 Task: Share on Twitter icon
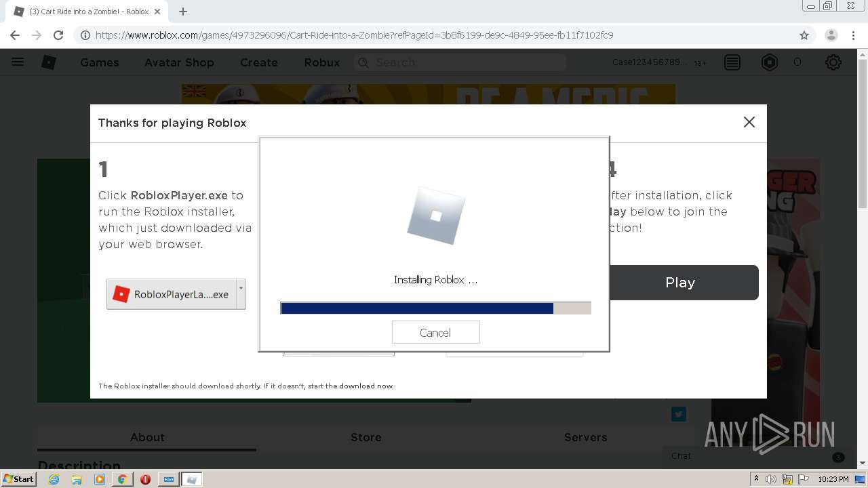(x=679, y=414)
